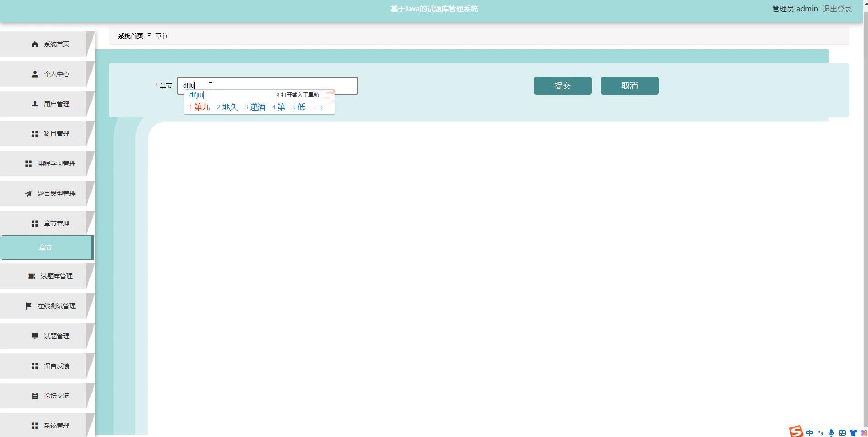Image resolution: width=868 pixels, height=437 pixels.
Task: Toggle Sogou punctuation mode icon
Action: [x=820, y=433]
